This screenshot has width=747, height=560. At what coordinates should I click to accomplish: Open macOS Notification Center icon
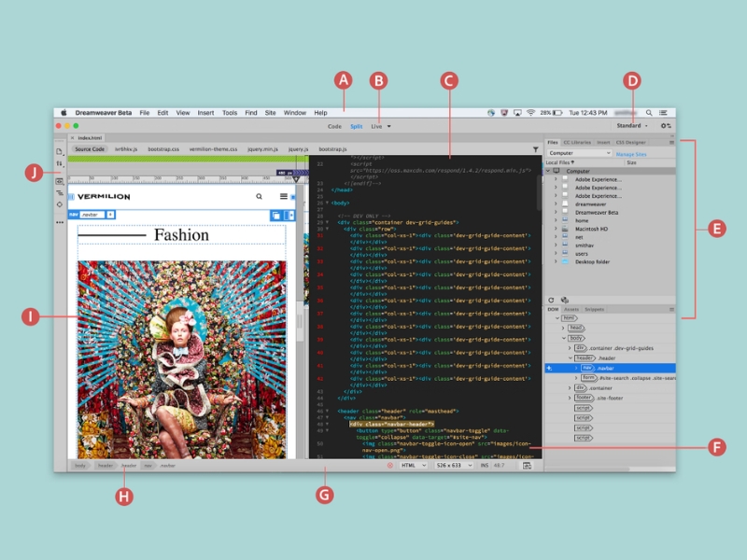coord(663,113)
